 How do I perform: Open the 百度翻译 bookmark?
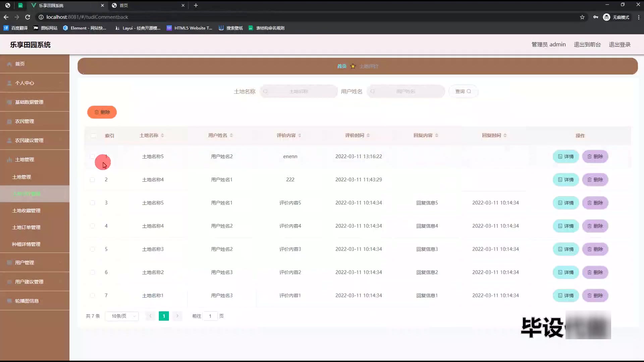(x=16, y=28)
